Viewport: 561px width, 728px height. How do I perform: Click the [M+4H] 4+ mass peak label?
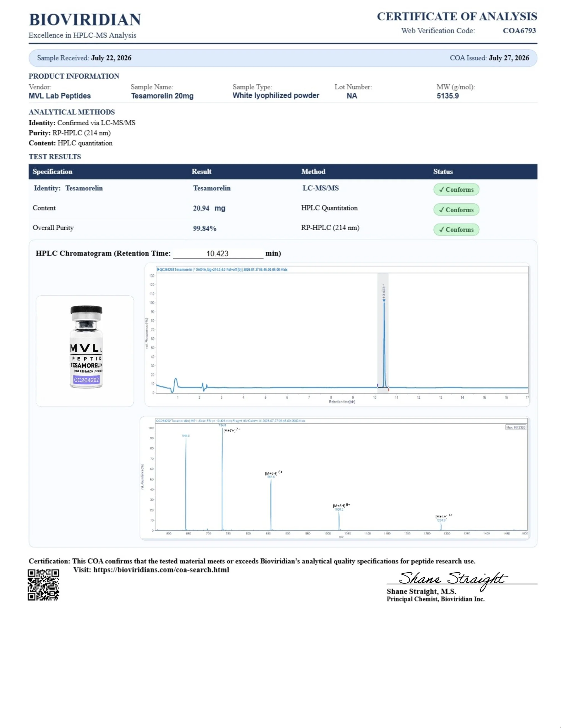pos(444,516)
